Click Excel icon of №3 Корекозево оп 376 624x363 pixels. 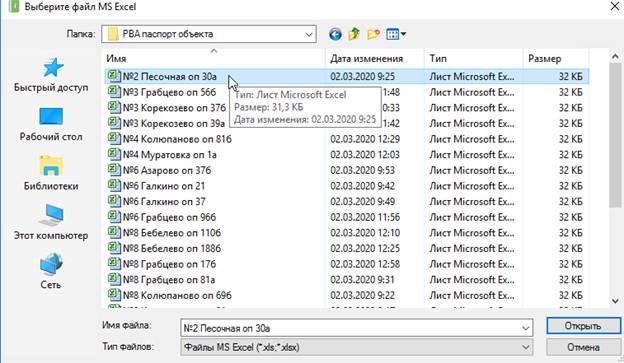(x=114, y=107)
